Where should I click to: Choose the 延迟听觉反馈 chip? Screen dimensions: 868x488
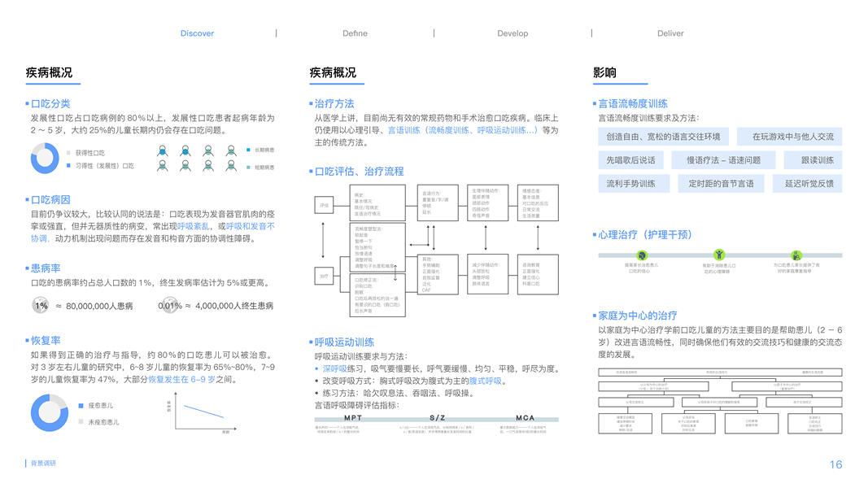click(809, 184)
